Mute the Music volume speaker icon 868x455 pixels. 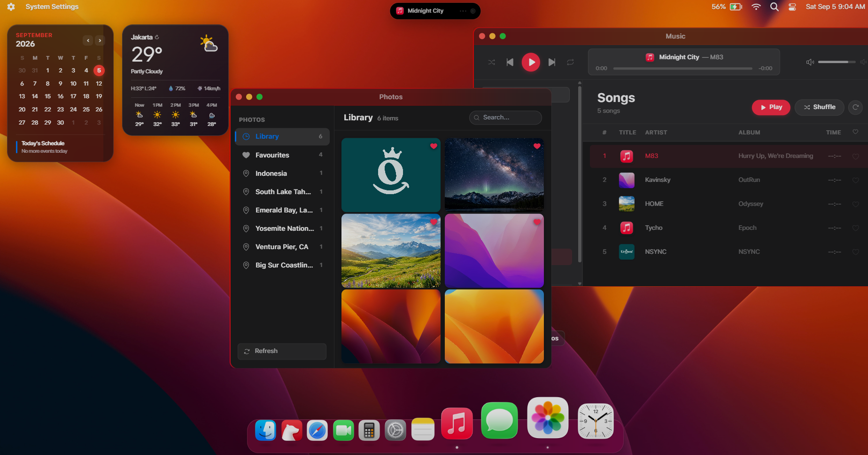[810, 62]
